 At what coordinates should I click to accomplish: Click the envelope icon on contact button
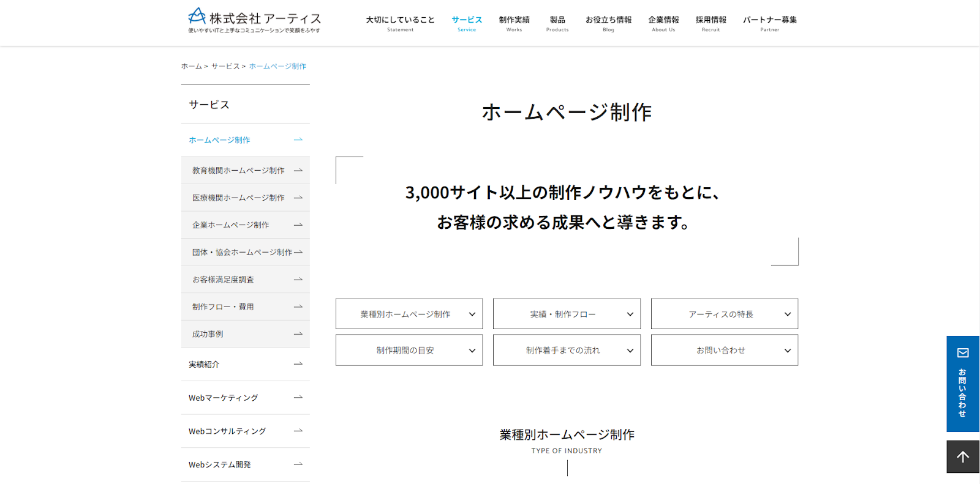click(963, 353)
